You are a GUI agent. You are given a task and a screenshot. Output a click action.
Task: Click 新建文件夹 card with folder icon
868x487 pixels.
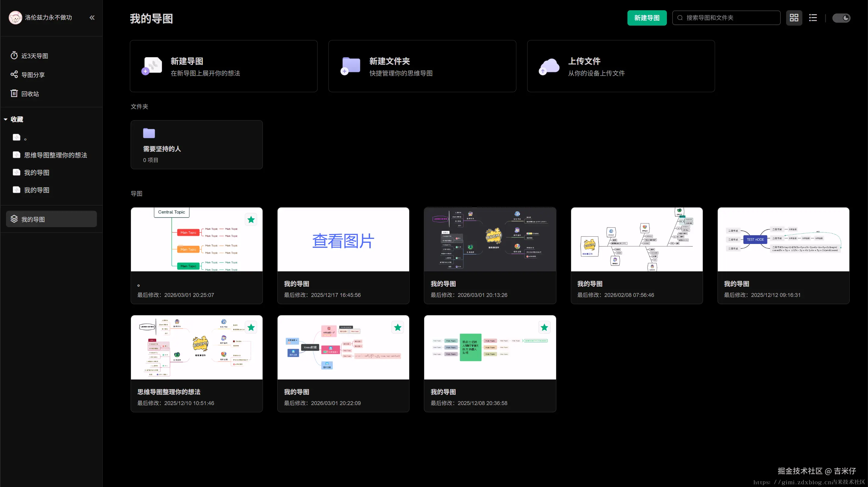point(422,66)
